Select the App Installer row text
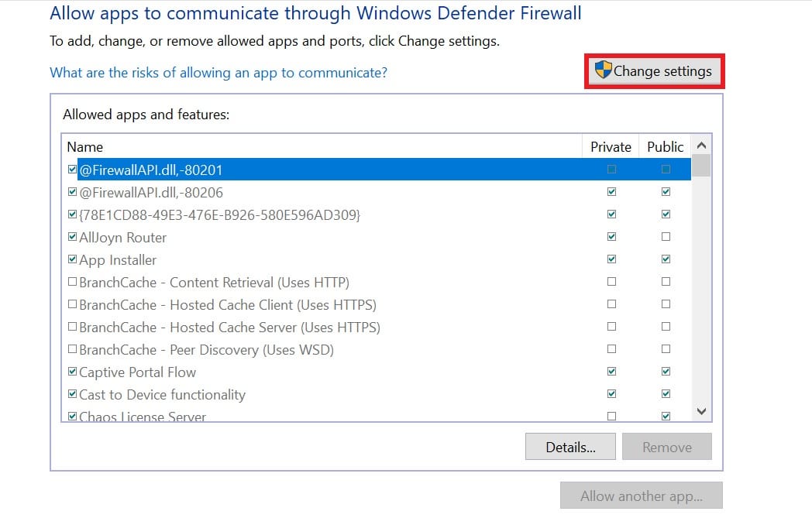This screenshot has width=812, height=518. (118, 260)
